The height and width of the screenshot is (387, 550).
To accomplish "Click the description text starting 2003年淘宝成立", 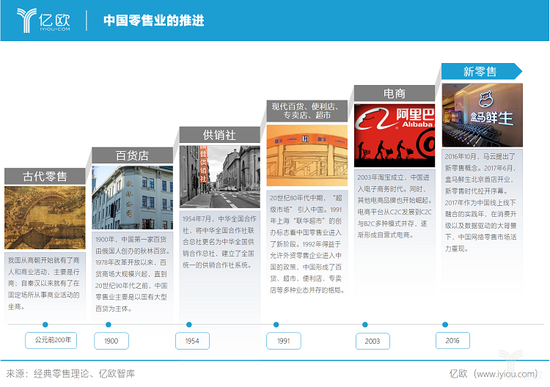I will [x=394, y=206].
